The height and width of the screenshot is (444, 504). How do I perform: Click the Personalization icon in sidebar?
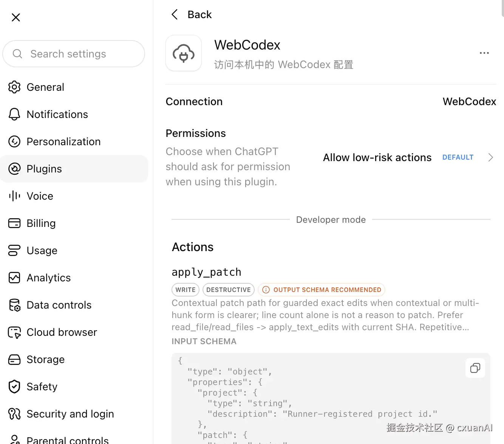(14, 141)
